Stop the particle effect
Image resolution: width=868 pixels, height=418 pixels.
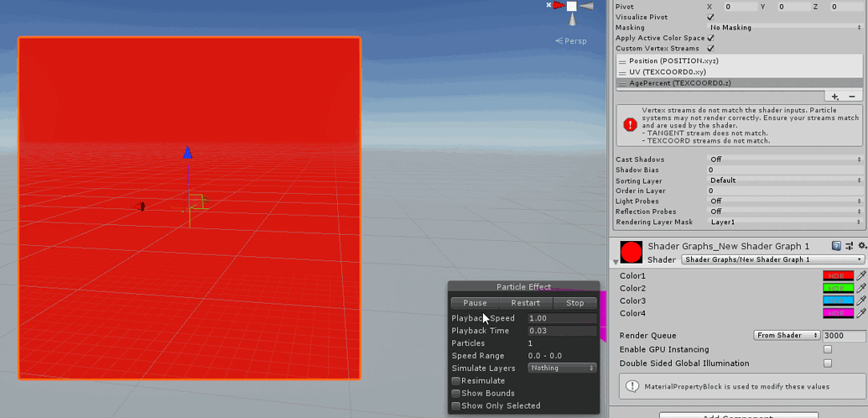point(575,303)
